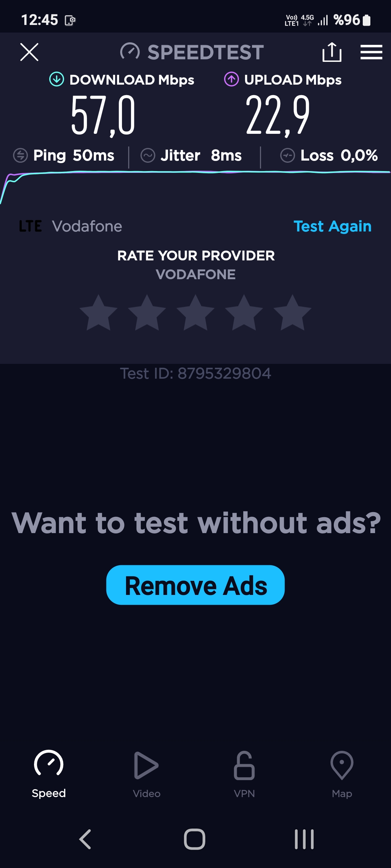
Task: Tap Test Again link
Action: coord(332,226)
